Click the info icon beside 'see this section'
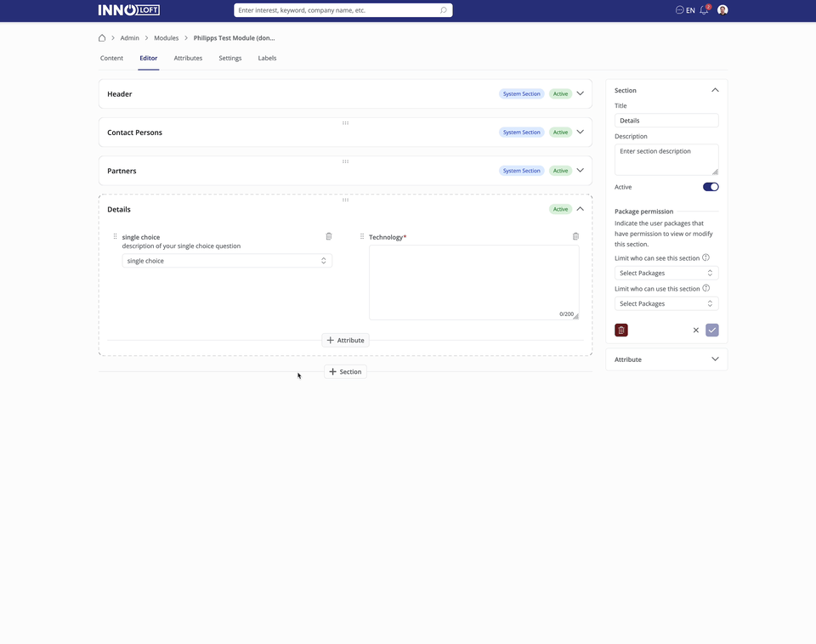Screen dimensions: 816x644 coord(705,257)
